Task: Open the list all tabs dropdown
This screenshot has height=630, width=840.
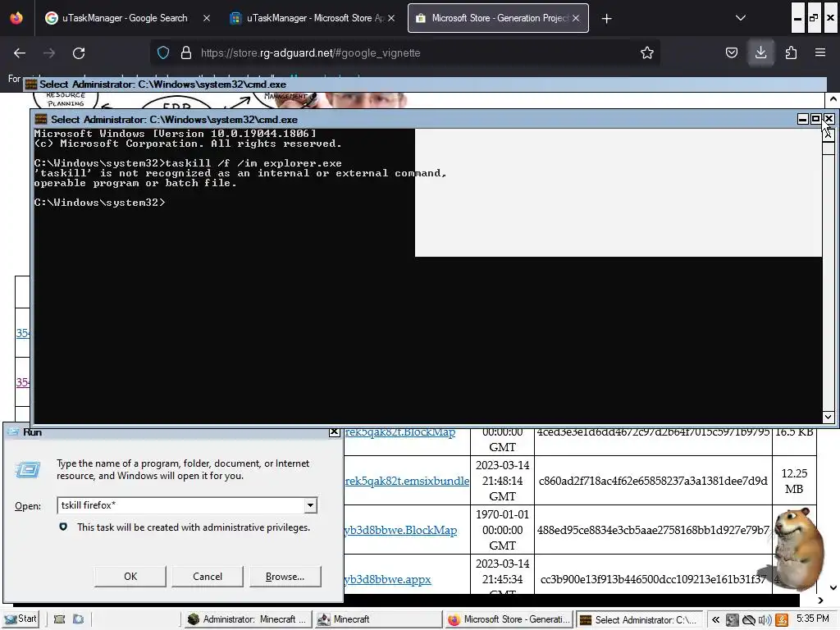Action: [x=741, y=18]
